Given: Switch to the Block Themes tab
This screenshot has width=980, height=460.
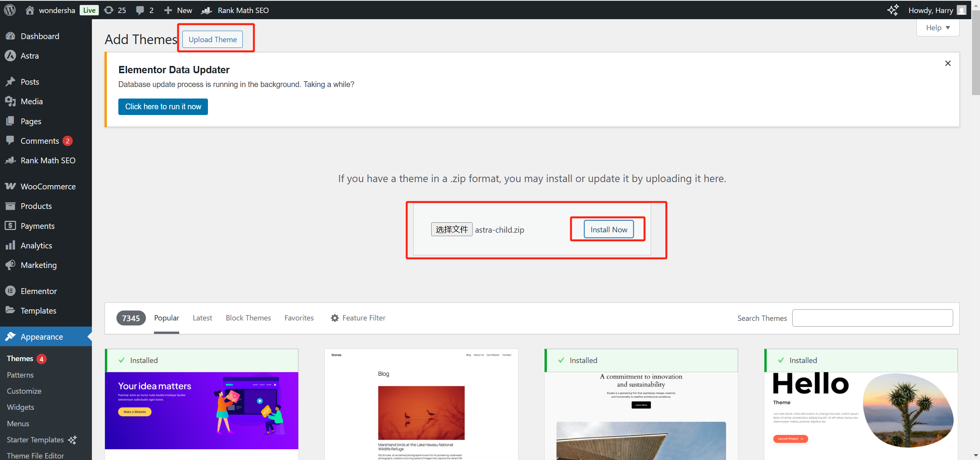Looking at the screenshot, I should [x=248, y=318].
